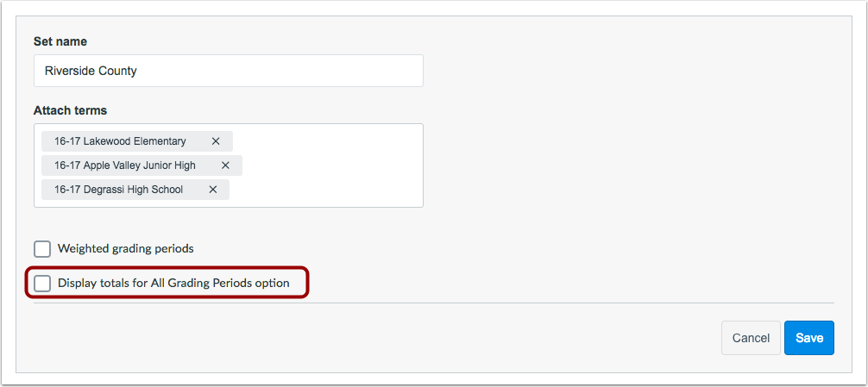Remove the 16-17 Degrassi High School term
Screen dimensions: 868x387
(x=212, y=190)
